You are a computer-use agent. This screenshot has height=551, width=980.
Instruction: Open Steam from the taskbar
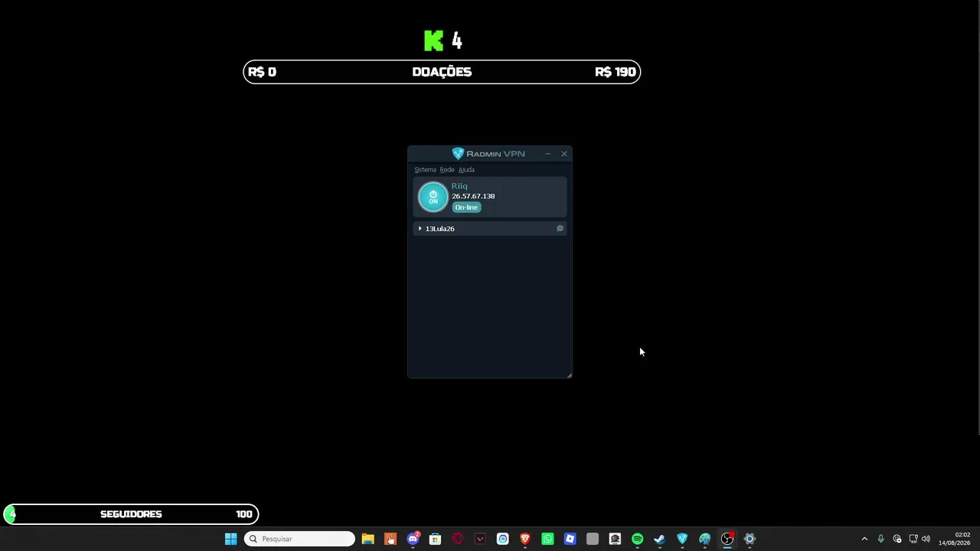point(659,539)
